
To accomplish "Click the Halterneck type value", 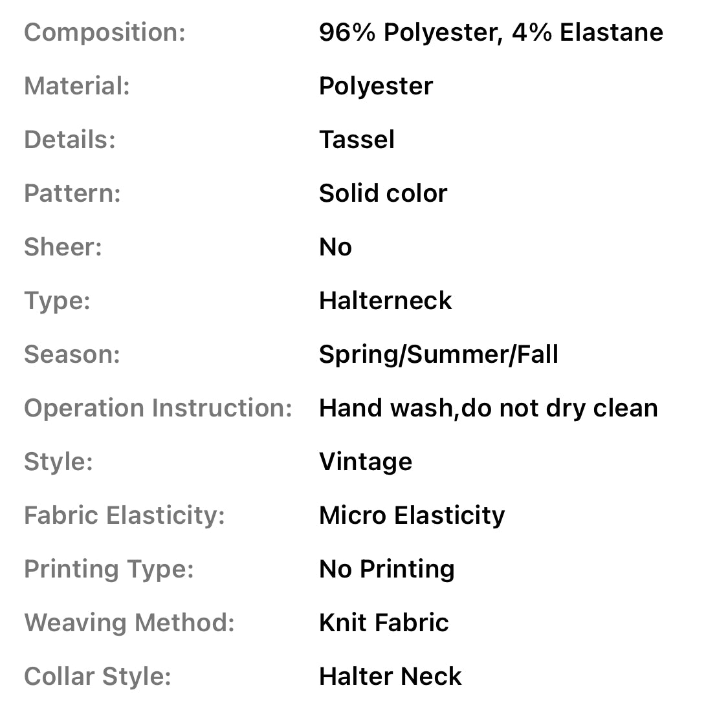I will click(385, 301).
